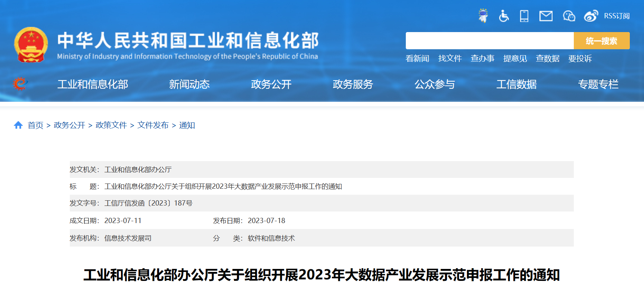Click the mobile phone version icon
The width and height of the screenshot is (644, 304).
pyautogui.click(x=524, y=16)
